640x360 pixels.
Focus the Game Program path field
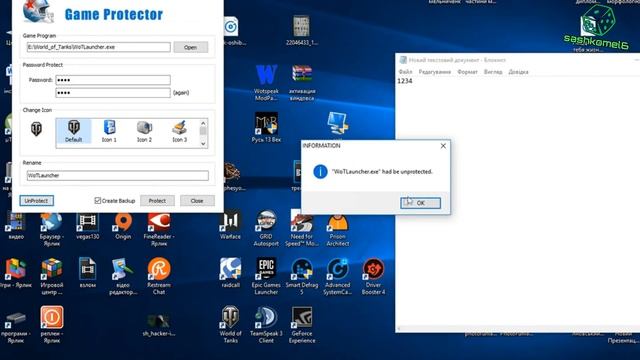tap(98, 47)
